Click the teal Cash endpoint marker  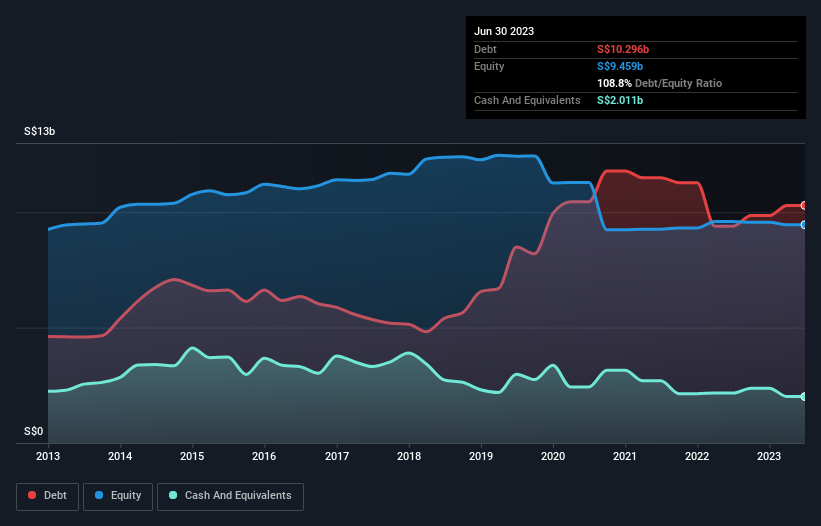coord(804,397)
